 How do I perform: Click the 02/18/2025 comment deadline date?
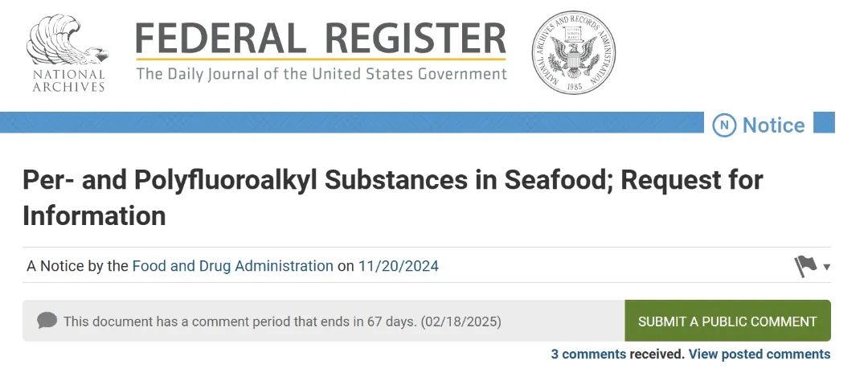[461, 321]
